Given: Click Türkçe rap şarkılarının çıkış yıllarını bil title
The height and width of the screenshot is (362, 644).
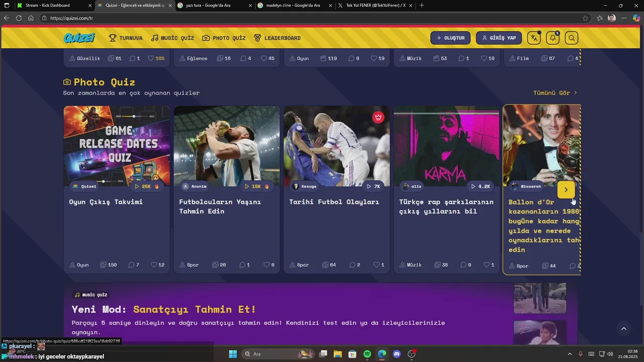Looking at the screenshot, I should pos(446,207).
